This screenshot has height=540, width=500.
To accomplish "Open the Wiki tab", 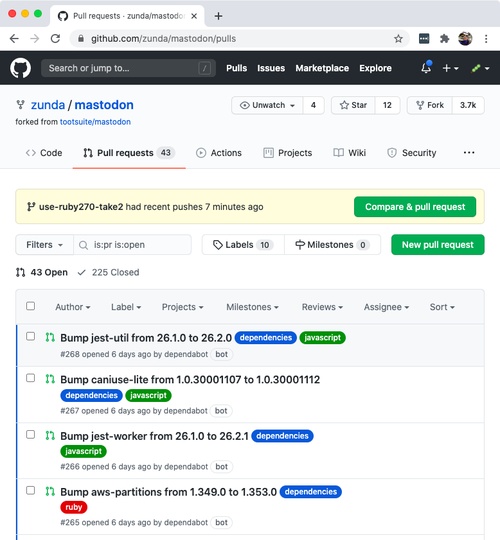I will coord(350,153).
